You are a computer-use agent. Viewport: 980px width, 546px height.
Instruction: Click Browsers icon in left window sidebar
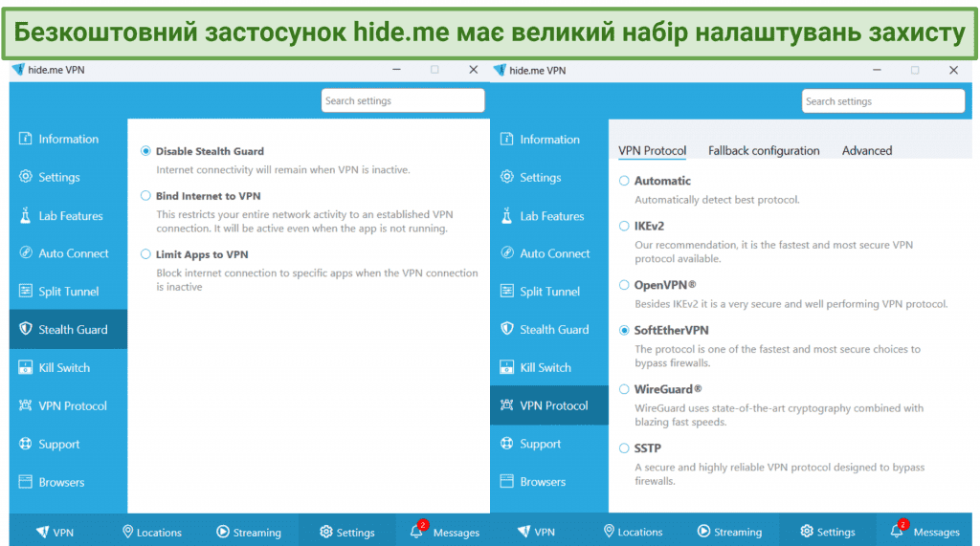click(x=25, y=482)
